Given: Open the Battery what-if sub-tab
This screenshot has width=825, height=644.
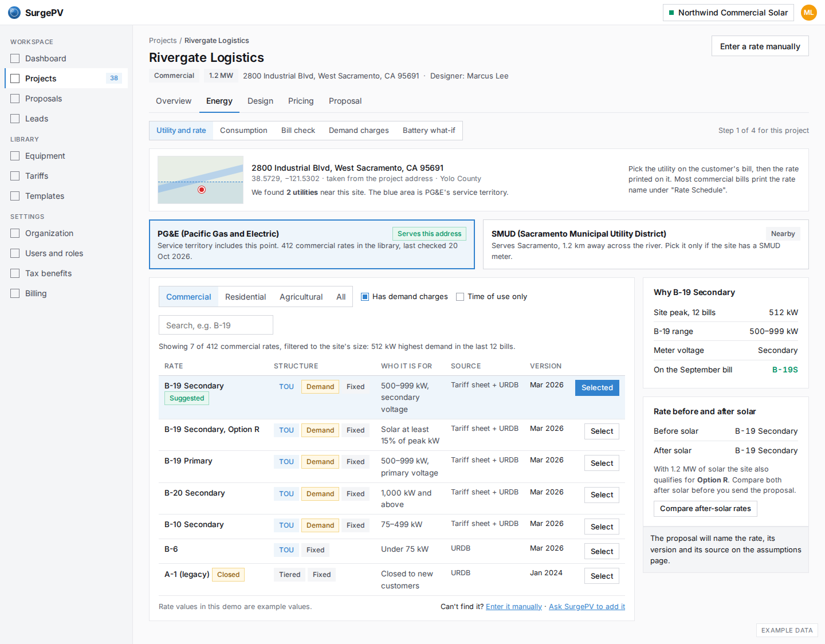Looking at the screenshot, I should (429, 131).
